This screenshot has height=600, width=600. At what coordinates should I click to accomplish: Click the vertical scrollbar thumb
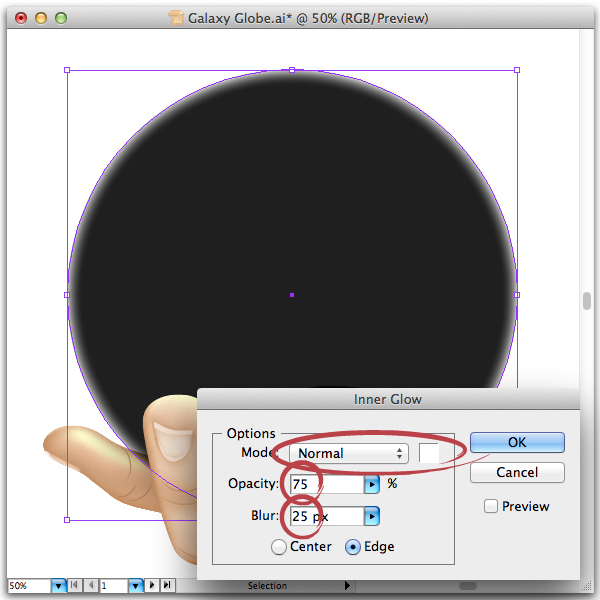[x=587, y=301]
